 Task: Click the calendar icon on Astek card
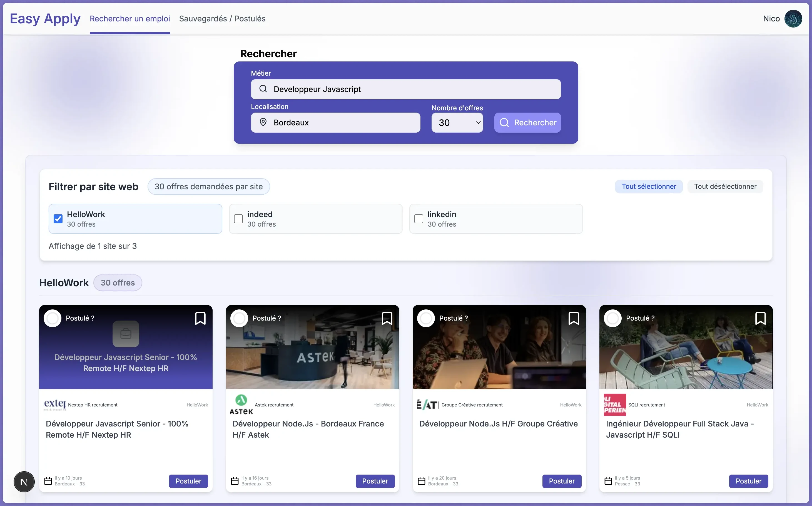(x=235, y=481)
